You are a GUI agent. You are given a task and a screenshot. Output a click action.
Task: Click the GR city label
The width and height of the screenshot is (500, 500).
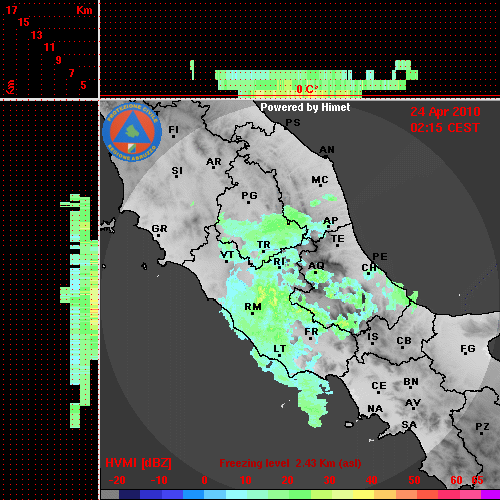pos(159,229)
